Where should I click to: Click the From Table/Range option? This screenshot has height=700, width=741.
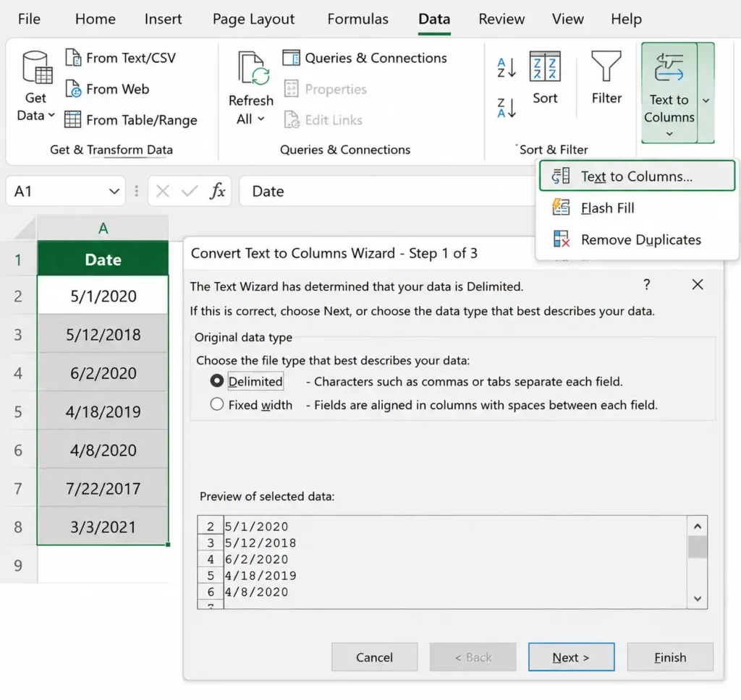(x=130, y=120)
